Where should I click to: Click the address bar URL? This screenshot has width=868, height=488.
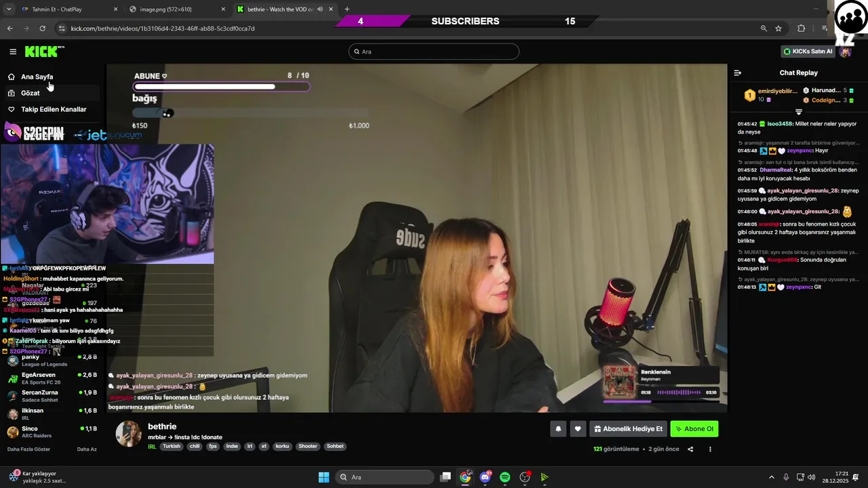pyautogui.click(x=163, y=28)
